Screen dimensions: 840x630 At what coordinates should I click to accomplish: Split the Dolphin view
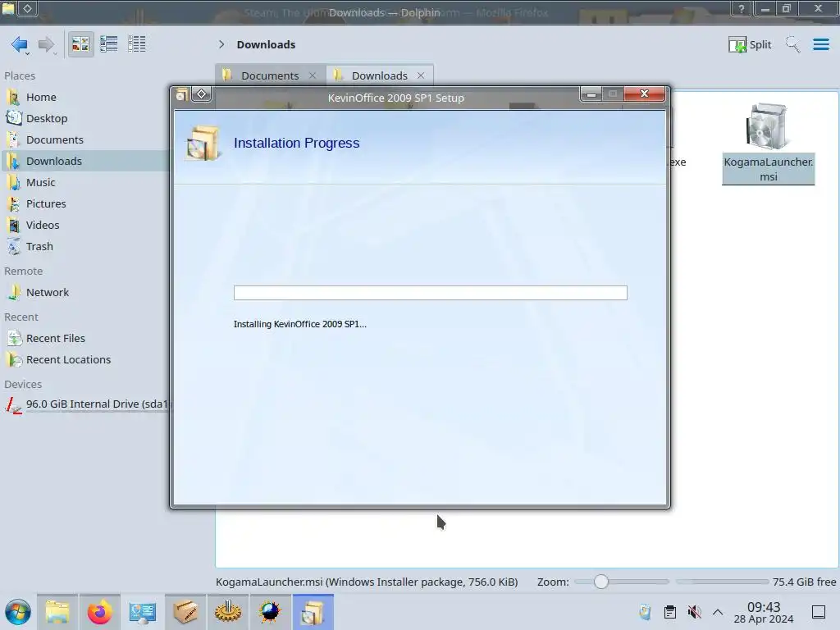pyautogui.click(x=750, y=44)
